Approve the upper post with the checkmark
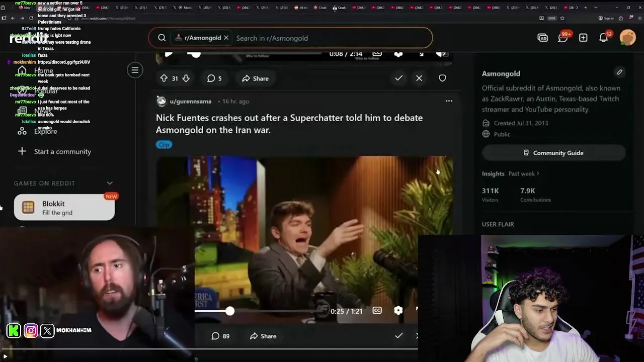This screenshot has height=362, width=644. click(x=398, y=78)
